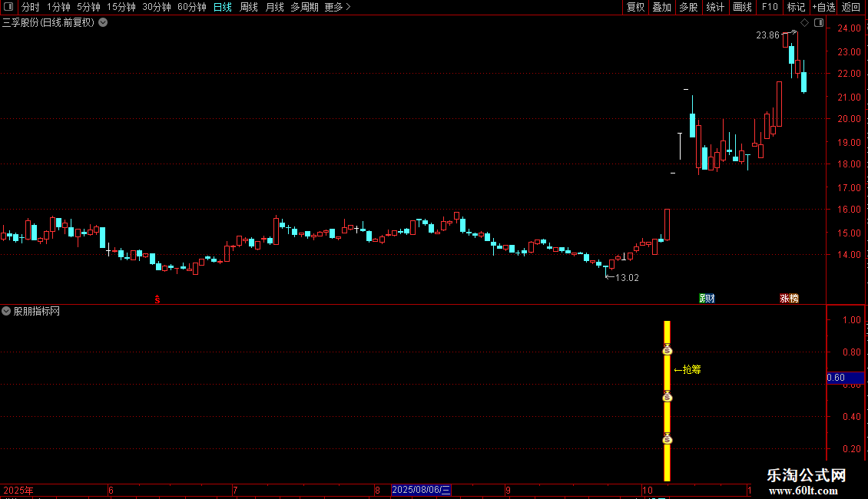Open the 多股 multi-stock view
Viewport: 868px width, 499px height.
[688, 7]
